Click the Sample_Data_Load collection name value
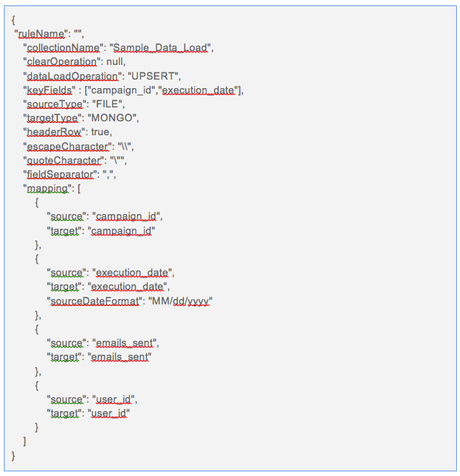The height and width of the screenshot is (476, 460). (160, 48)
